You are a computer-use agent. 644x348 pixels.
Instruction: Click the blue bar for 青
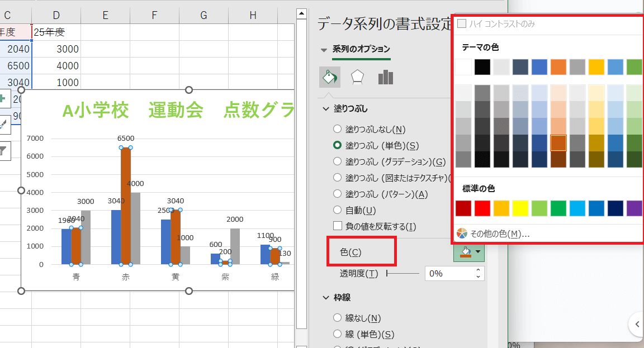pyautogui.click(x=66, y=246)
